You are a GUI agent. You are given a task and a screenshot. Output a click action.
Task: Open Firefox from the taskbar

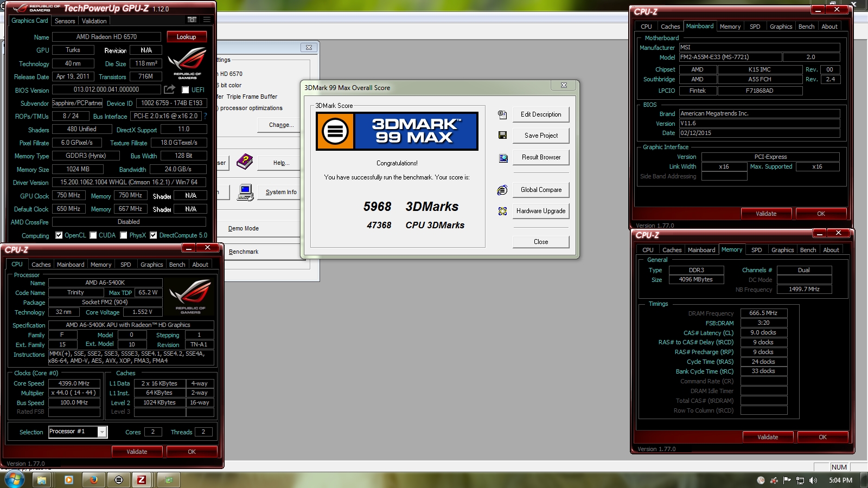pos(93,480)
